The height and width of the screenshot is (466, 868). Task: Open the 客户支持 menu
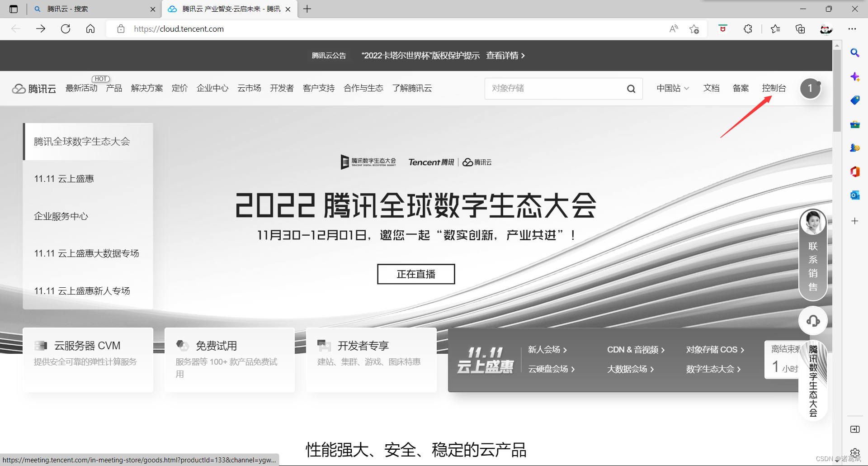(319, 88)
